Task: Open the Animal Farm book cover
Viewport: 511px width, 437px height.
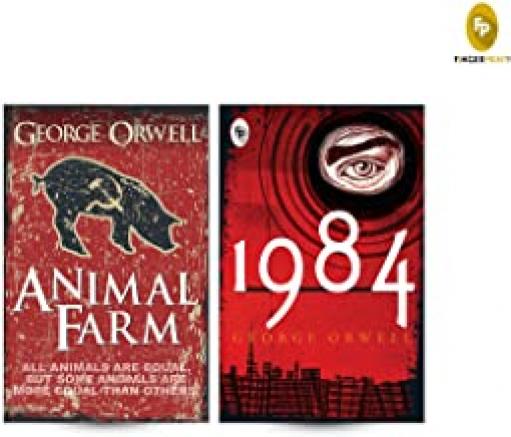Action: click(106, 263)
